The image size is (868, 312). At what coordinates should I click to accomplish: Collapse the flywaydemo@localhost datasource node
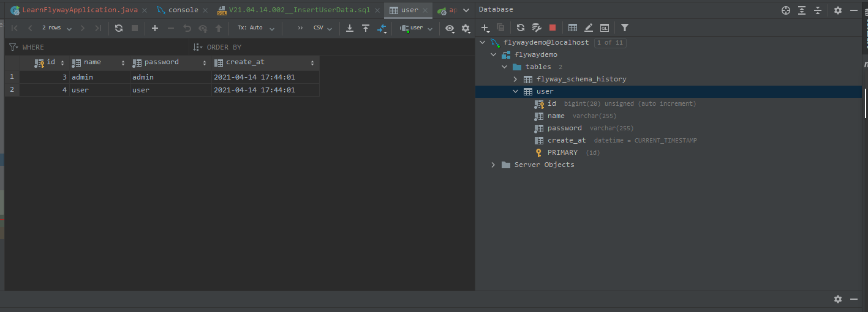pyautogui.click(x=482, y=43)
